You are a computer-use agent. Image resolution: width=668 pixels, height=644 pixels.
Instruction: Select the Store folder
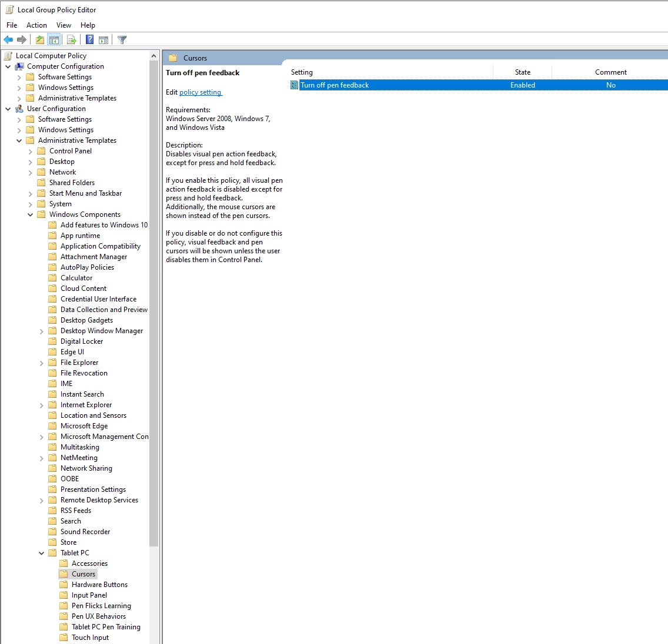(69, 542)
